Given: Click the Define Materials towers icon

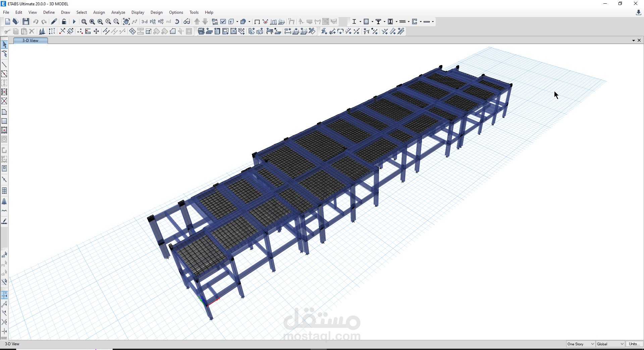Looking at the screenshot, I should 42,31.
